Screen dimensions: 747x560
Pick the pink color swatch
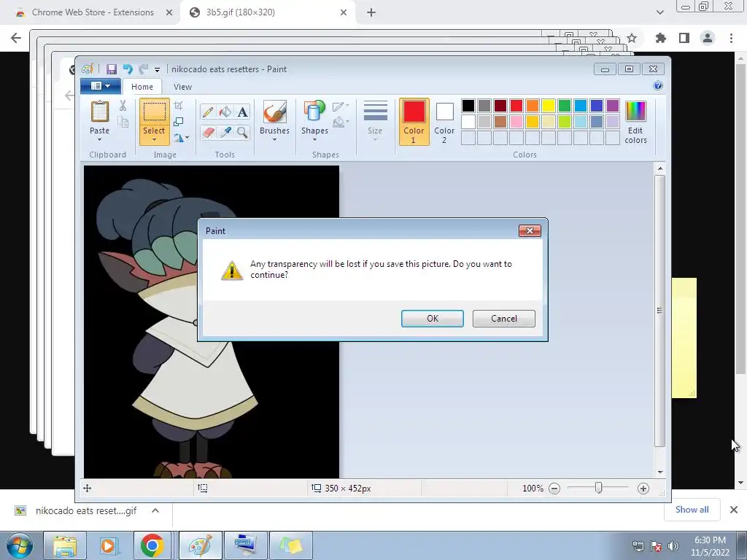point(516,122)
